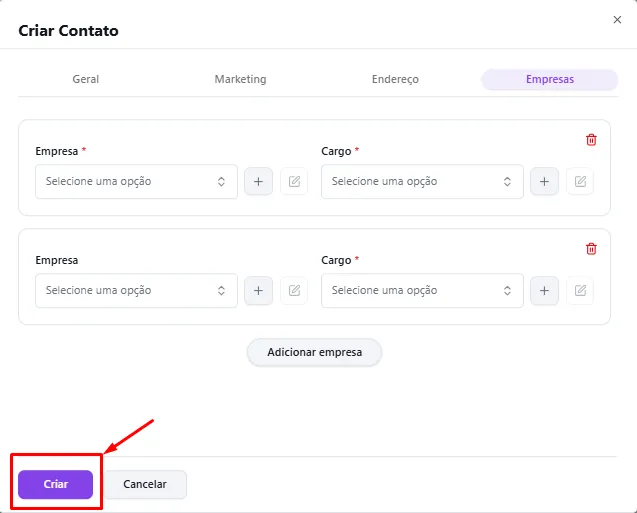The height and width of the screenshot is (513, 637).
Task: Open the Empresa dropdown in the second card
Action: 136,290
